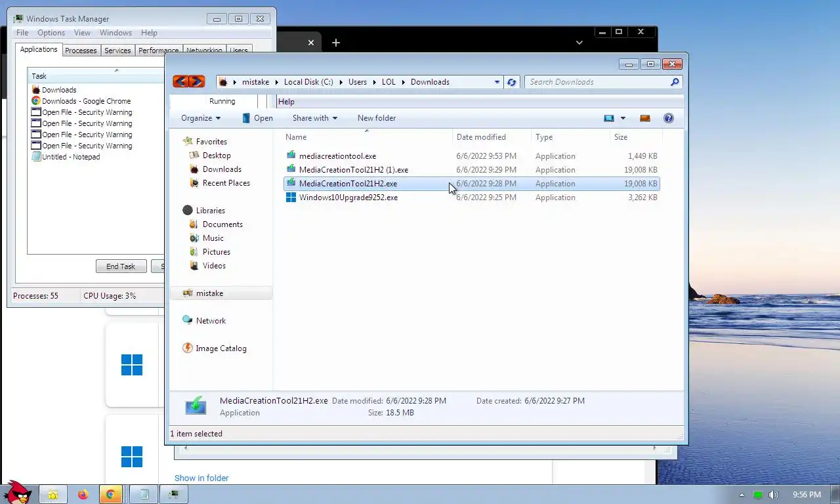Image resolution: width=840 pixels, height=504 pixels.
Task: Select Windows10Upgrade9252.exe file name
Action: tap(348, 198)
